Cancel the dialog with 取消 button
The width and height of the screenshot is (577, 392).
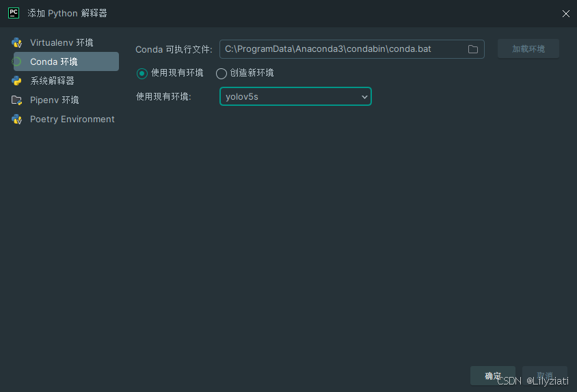[x=545, y=376]
